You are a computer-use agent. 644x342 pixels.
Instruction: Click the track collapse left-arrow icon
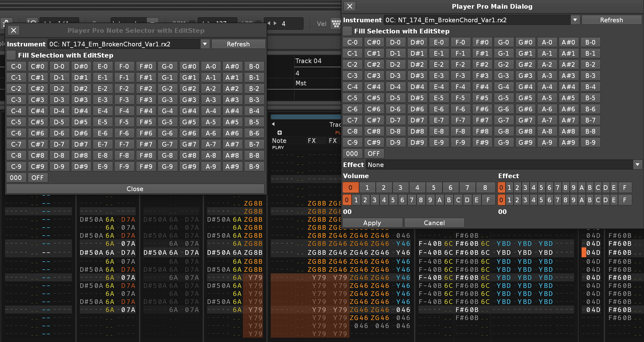[x=273, y=124]
